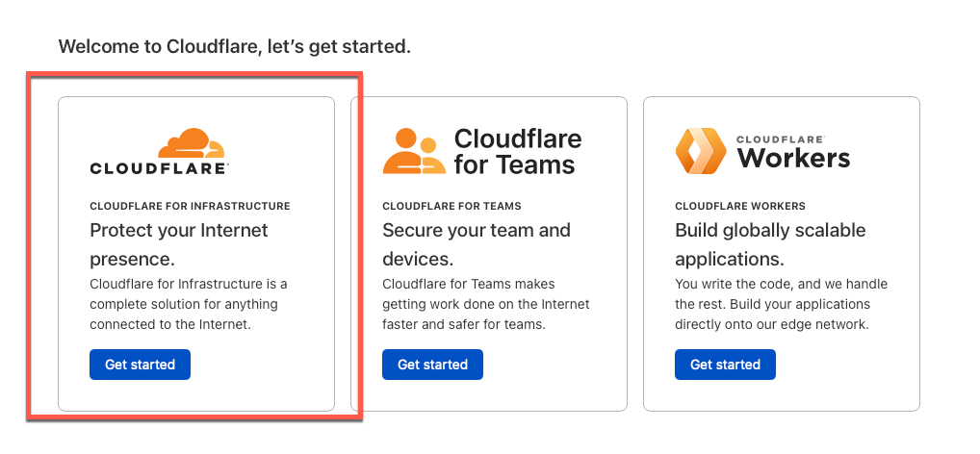Click 'Secure your team and devices.' heading

pos(477,244)
